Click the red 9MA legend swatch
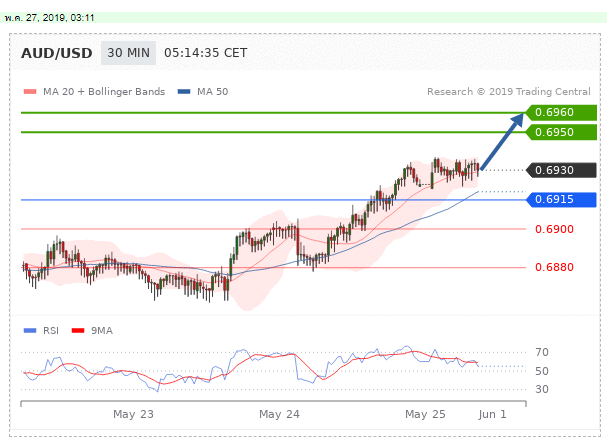 click(x=78, y=331)
